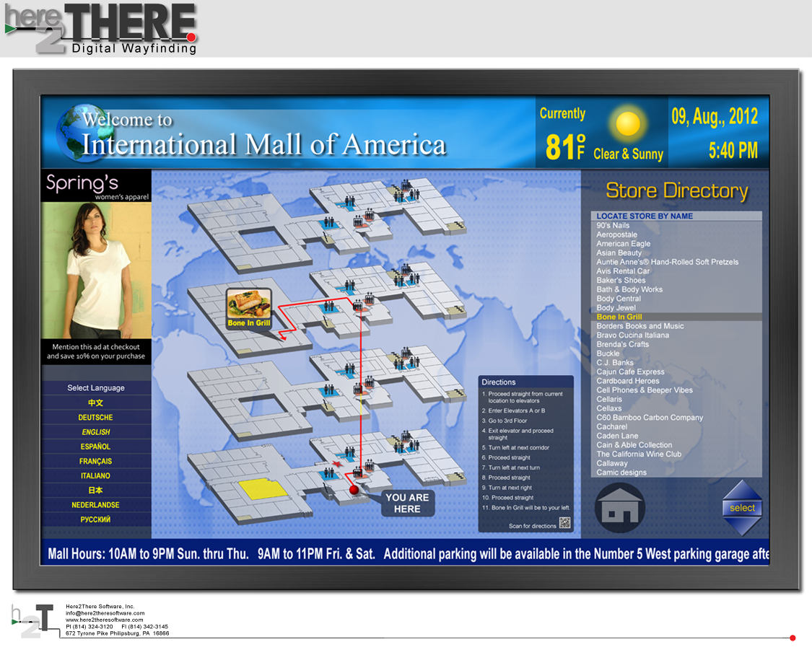Select an elevator icon on the ground floor
This screenshot has width=812, height=650.
pyautogui.click(x=359, y=472)
